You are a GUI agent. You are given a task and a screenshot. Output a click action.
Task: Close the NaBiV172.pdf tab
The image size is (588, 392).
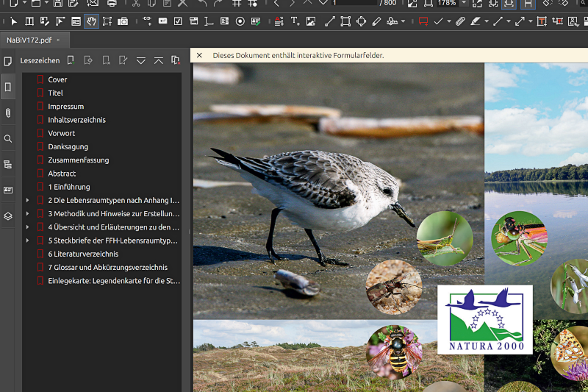(58, 40)
